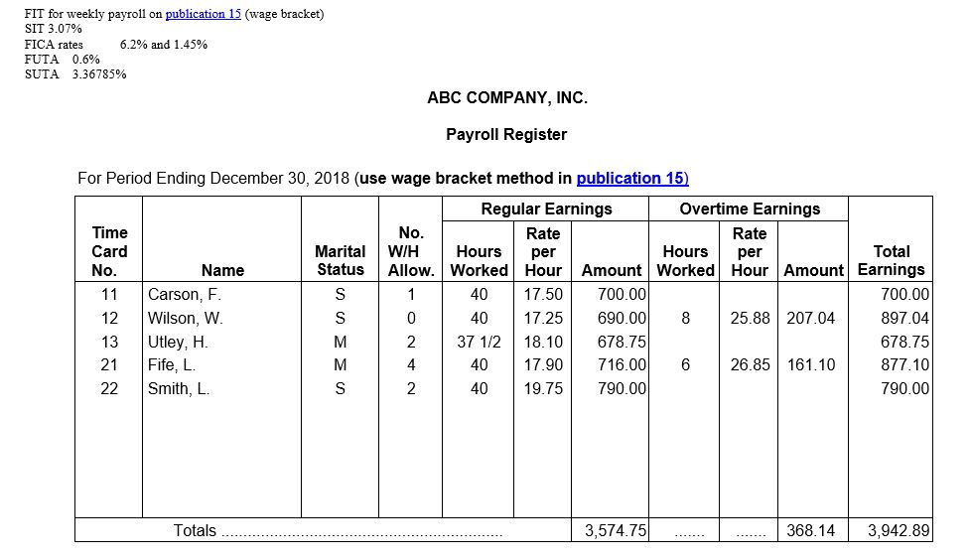
Task: Click the ABC COMPANY, INC. title
Action: [507, 97]
